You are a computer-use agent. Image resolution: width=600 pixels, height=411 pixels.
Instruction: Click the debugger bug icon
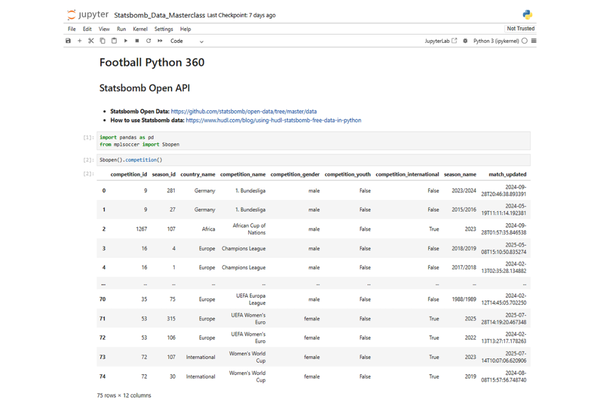point(465,41)
